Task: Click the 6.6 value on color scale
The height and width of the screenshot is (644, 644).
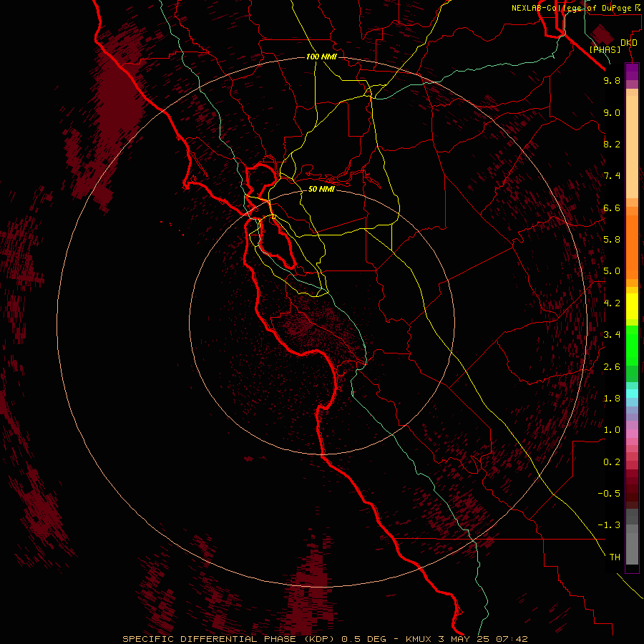Action: (x=612, y=208)
